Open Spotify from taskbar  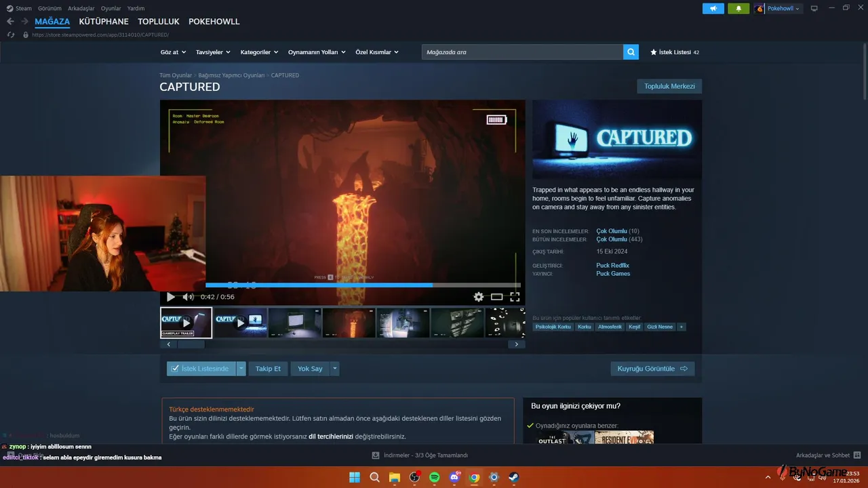[x=435, y=477]
